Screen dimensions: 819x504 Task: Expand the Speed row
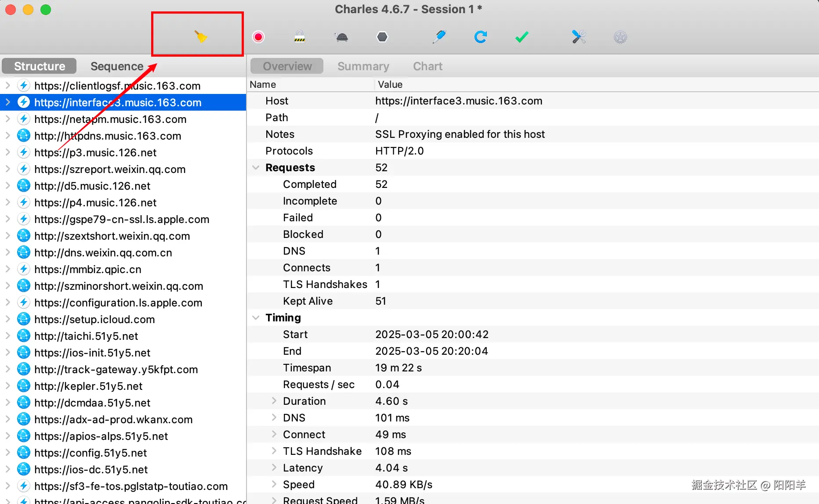(x=274, y=484)
